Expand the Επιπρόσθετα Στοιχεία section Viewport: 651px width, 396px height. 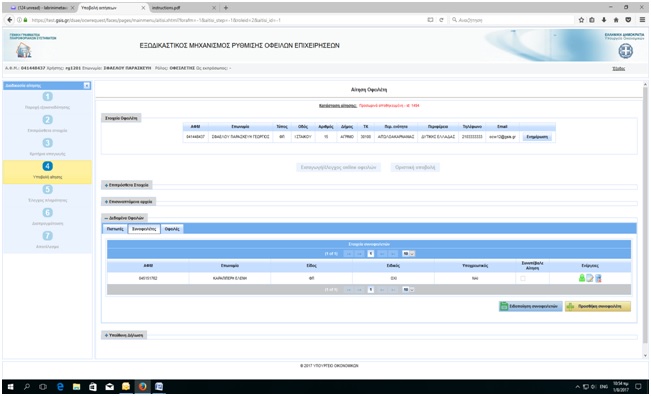click(127, 185)
